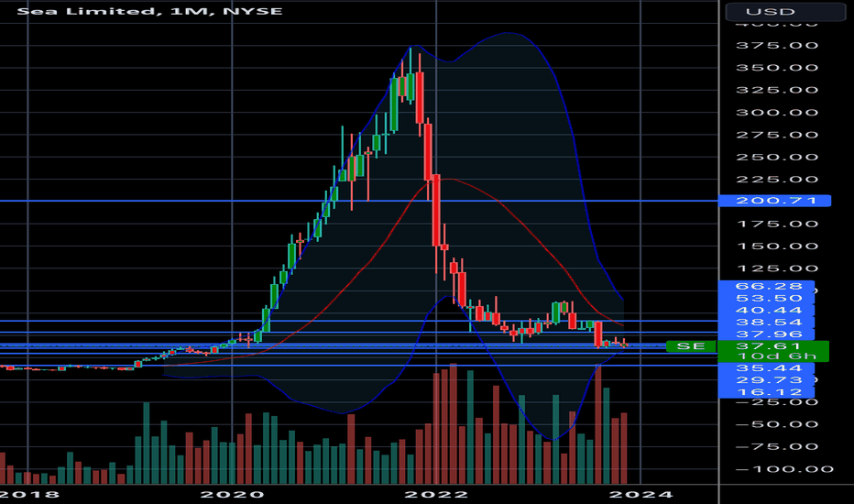Click the 300.00 price axis label
This screenshot has height=504, width=854.
pos(777,112)
